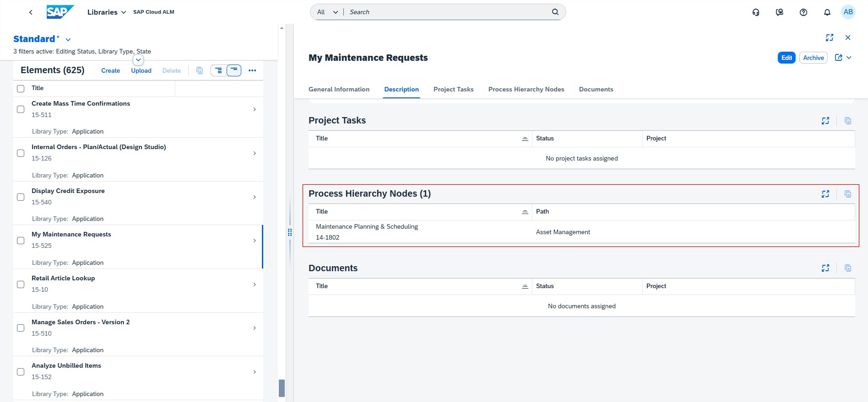Click the SAP logo
This screenshot has width=868, height=402.
tap(60, 12)
